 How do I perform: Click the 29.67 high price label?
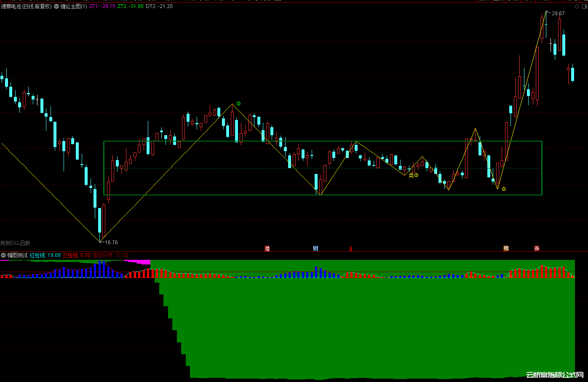558,13
